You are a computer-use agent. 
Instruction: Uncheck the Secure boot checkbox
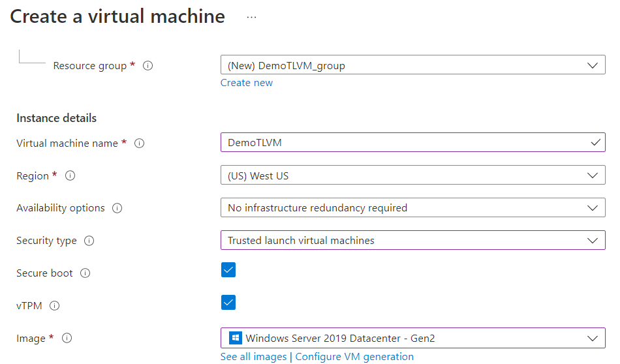tap(228, 270)
